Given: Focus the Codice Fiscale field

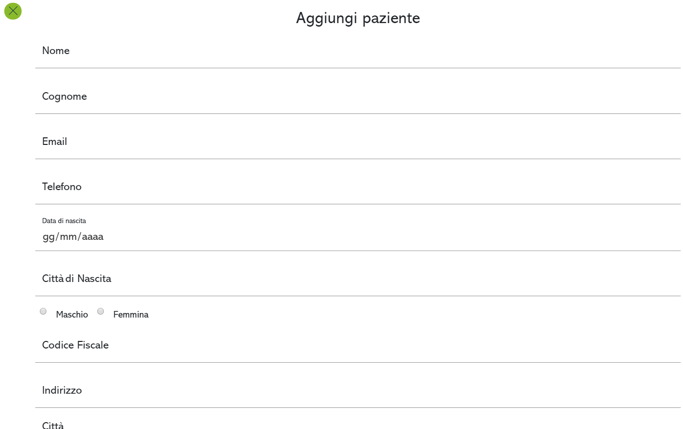Looking at the screenshot, I should (358, 345).
